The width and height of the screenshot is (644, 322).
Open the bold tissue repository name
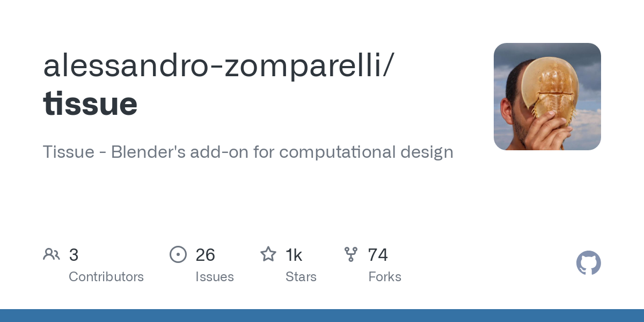click(90, 104)
